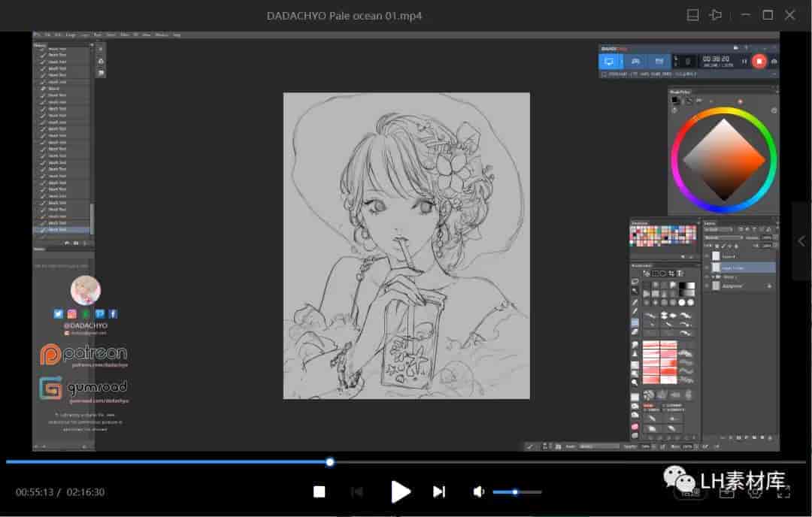Viewport: 812px width, 517px height.
Task: Click the DADACHYO avatar thumbnail
Action: click(x=86, y=290)
